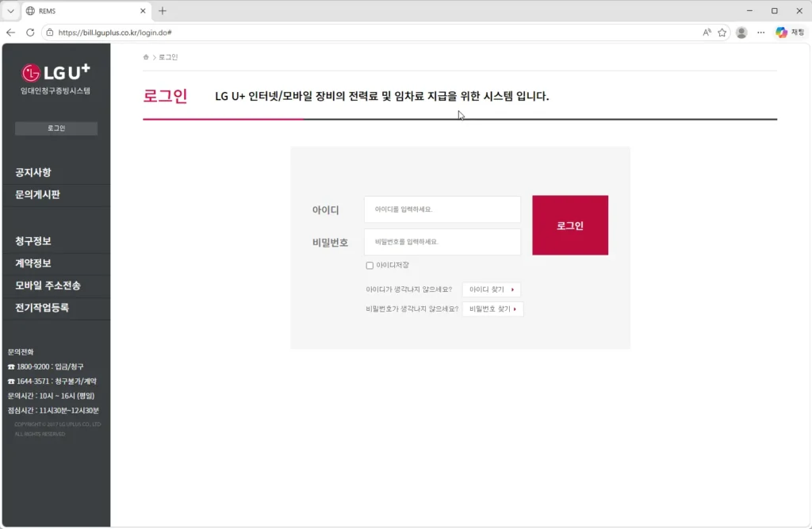Minimize the browser window
Screen dimensions: 812x529
(x=749, y=11)
